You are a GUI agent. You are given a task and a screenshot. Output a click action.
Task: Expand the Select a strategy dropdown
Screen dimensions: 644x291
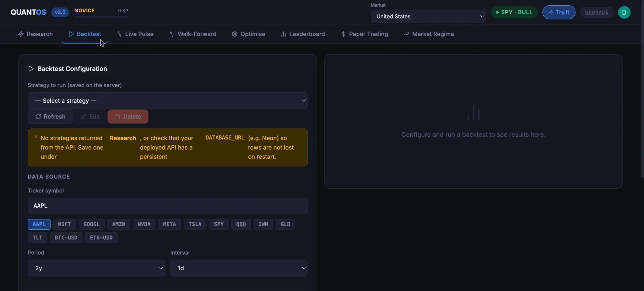coord(168,101)
